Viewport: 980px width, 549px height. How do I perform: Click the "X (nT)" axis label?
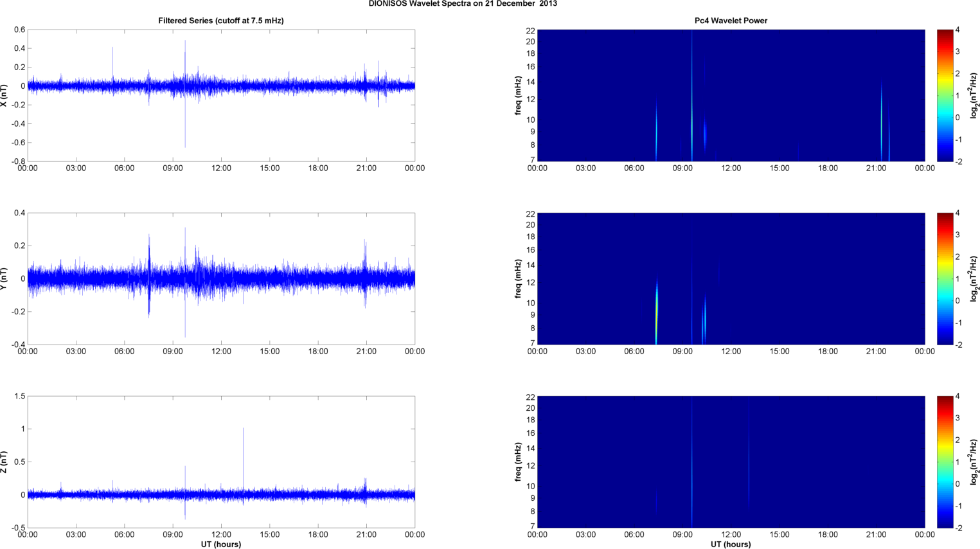(x=4, y=95)
